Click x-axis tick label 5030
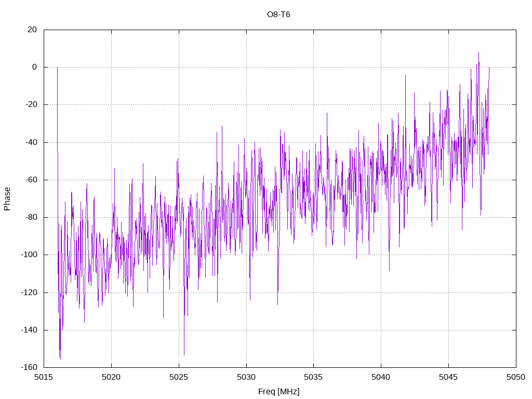The image size is (532, 399). tap(246, 377)
